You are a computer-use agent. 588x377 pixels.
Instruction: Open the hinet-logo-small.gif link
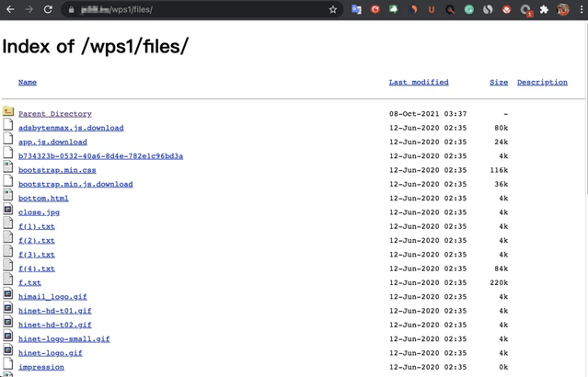point(63,338)
